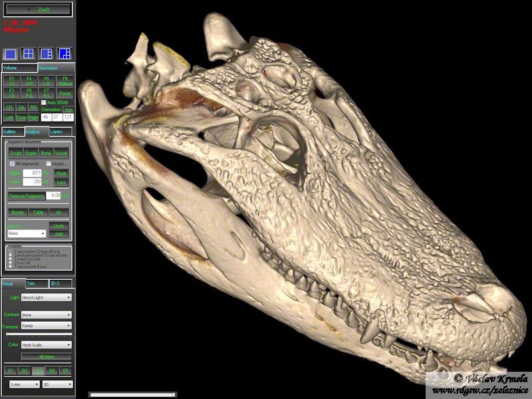Click the Undo button
532x399 pixels.
click(59, 225)
